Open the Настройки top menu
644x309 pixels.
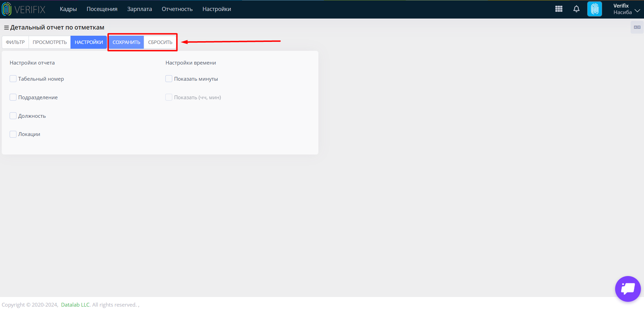point(217,9)
